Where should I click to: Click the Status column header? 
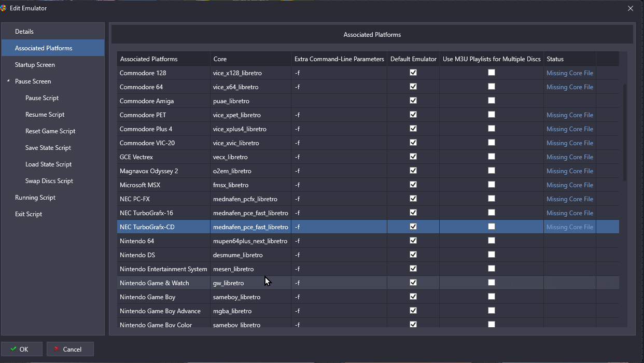coord(570,59)
